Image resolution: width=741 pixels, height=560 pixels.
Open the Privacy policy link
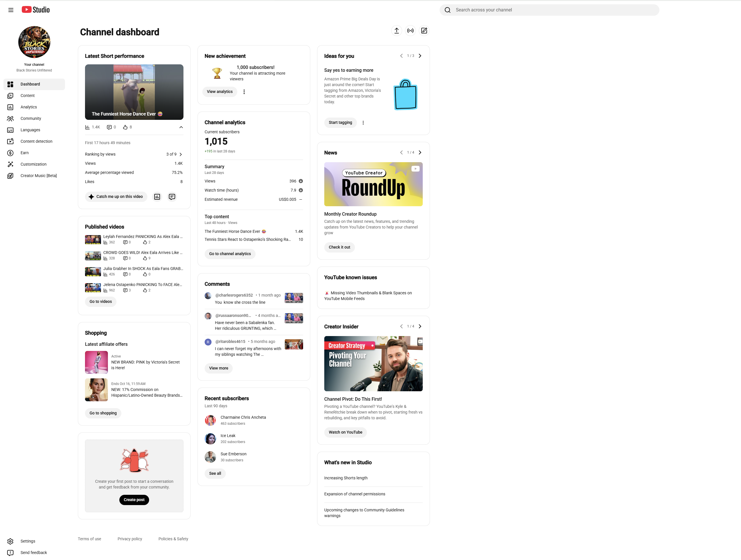coord(130,539)
